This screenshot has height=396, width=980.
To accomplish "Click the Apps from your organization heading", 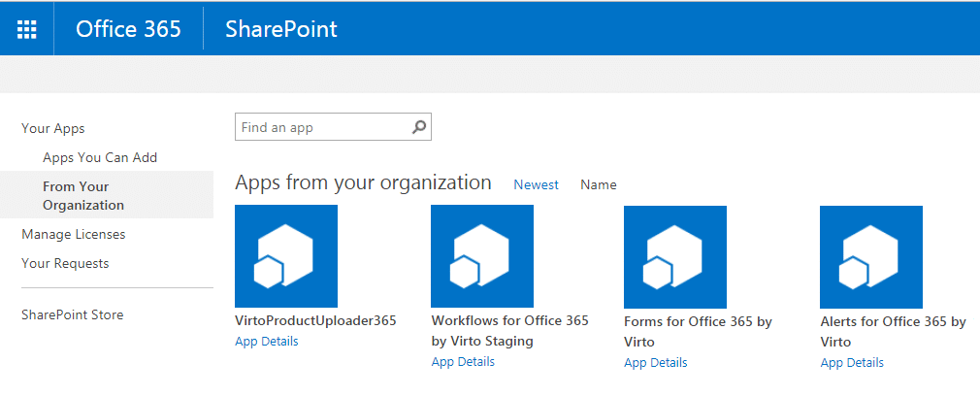I will coord(363,182).
